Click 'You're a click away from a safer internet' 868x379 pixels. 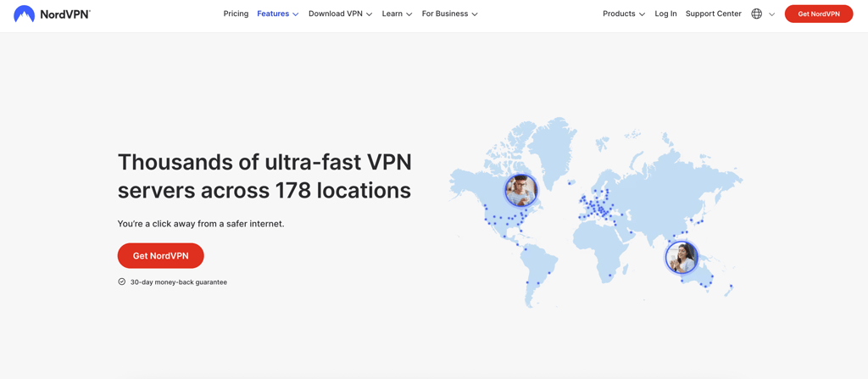(201, 224)
